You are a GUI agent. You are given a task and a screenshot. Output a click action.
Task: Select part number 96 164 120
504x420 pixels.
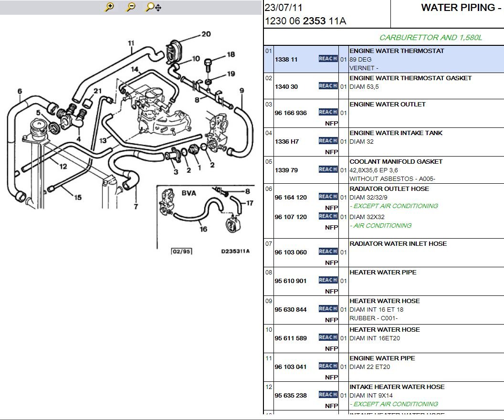291,197
